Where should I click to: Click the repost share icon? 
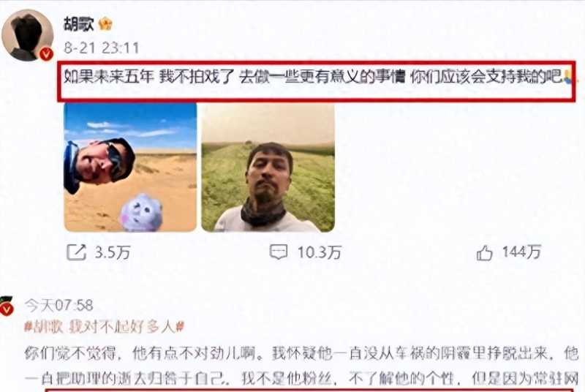pos(76,252)
